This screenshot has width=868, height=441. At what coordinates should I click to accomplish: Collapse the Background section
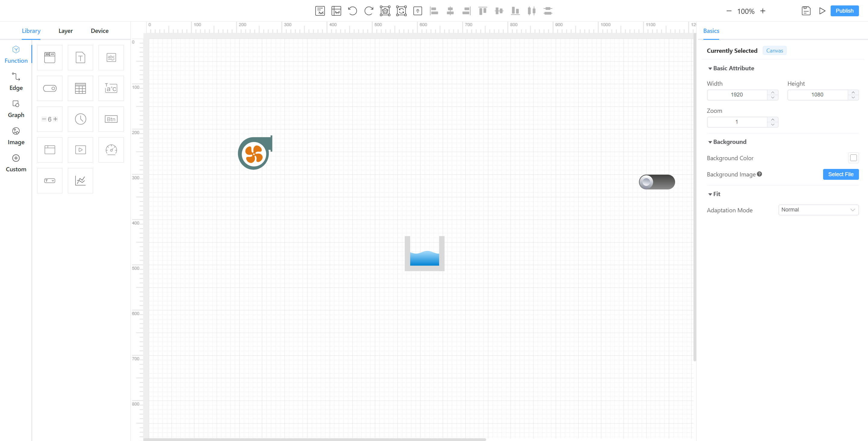coord(710,142)
